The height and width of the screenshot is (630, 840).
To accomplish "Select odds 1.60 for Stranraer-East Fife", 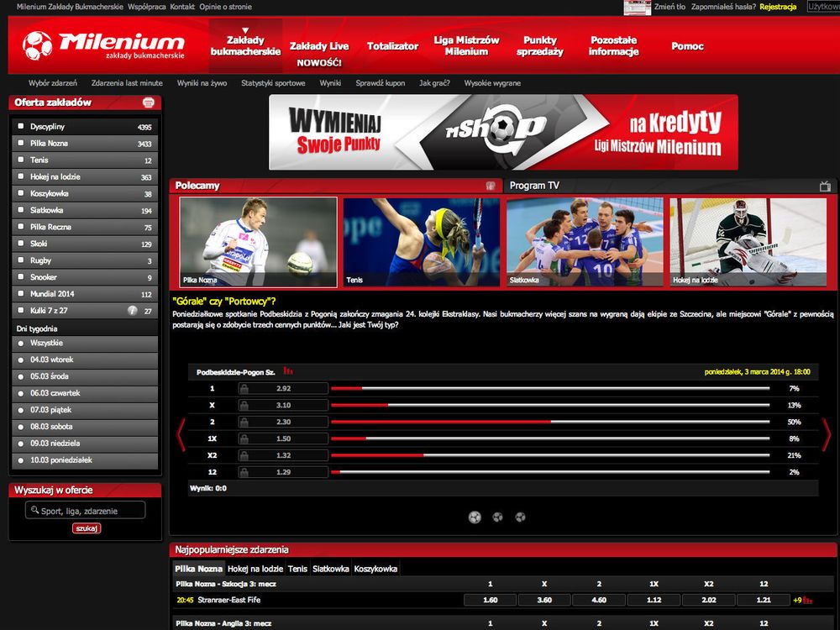I will pos(491,600).
